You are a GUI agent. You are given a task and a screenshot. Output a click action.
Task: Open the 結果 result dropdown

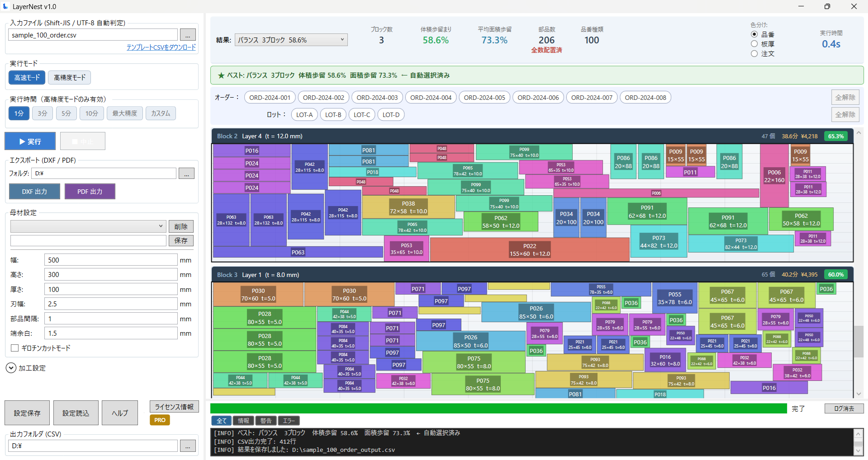coord(291,40)
